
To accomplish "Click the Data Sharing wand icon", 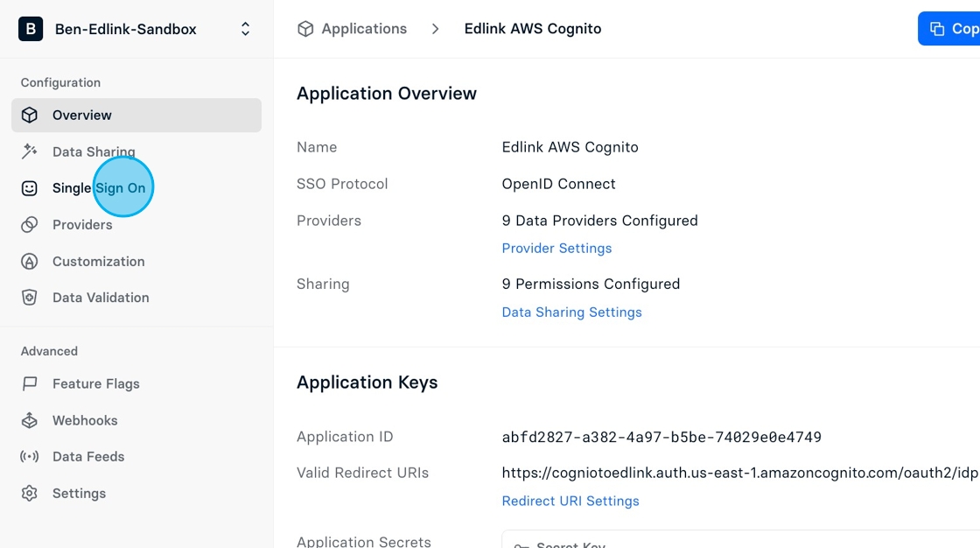I will point(30,151).
